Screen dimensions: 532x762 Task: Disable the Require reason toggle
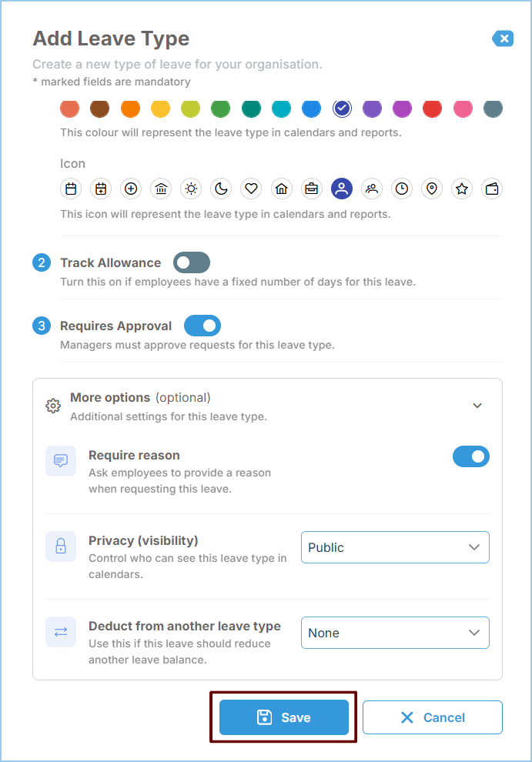tap(471, 456)
